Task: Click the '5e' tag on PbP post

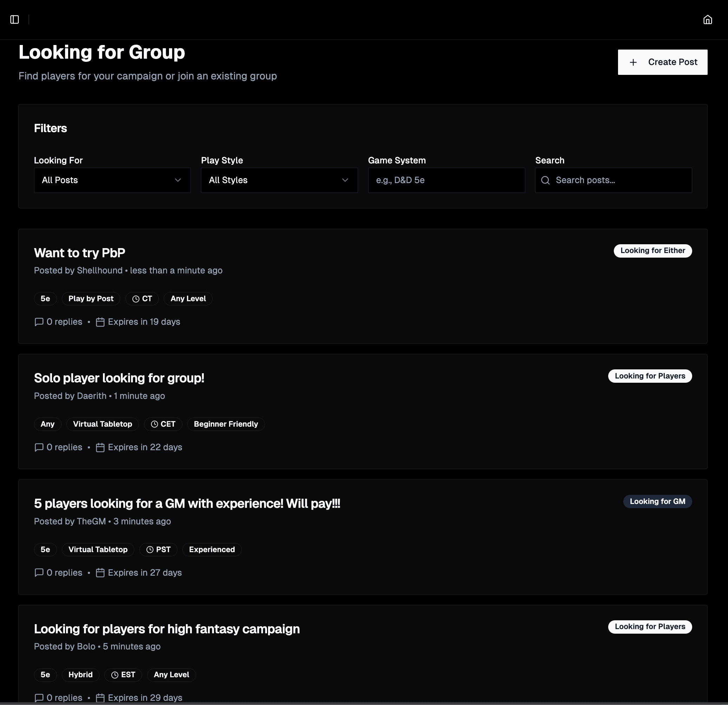Action: pos(45,299)
